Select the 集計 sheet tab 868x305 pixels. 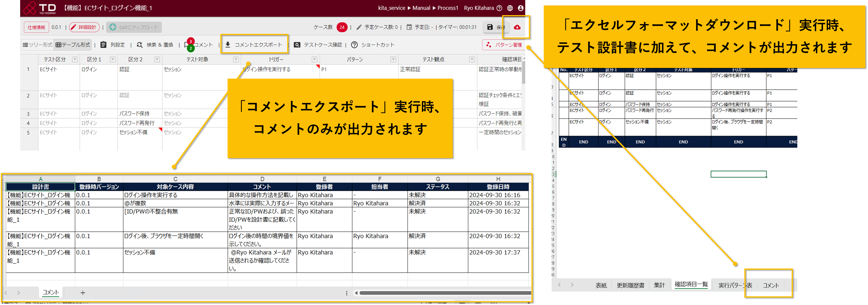659,285
